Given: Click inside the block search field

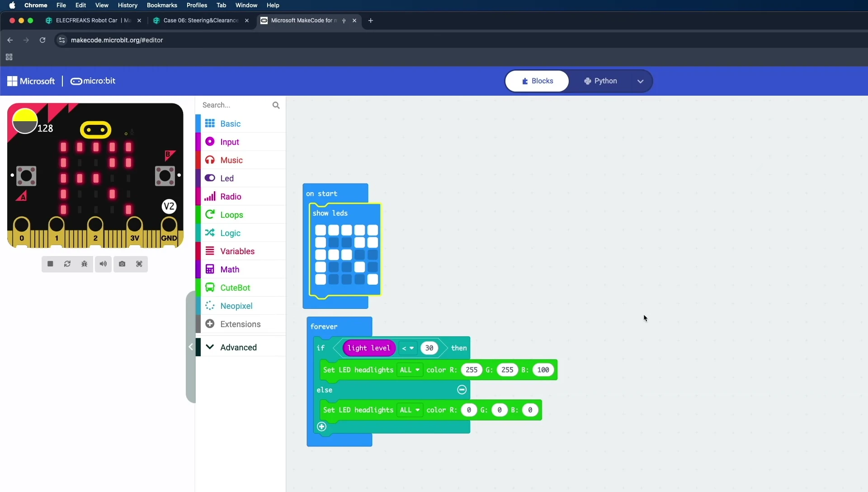Looking at the screenshot, I should [x=235, y=105].
